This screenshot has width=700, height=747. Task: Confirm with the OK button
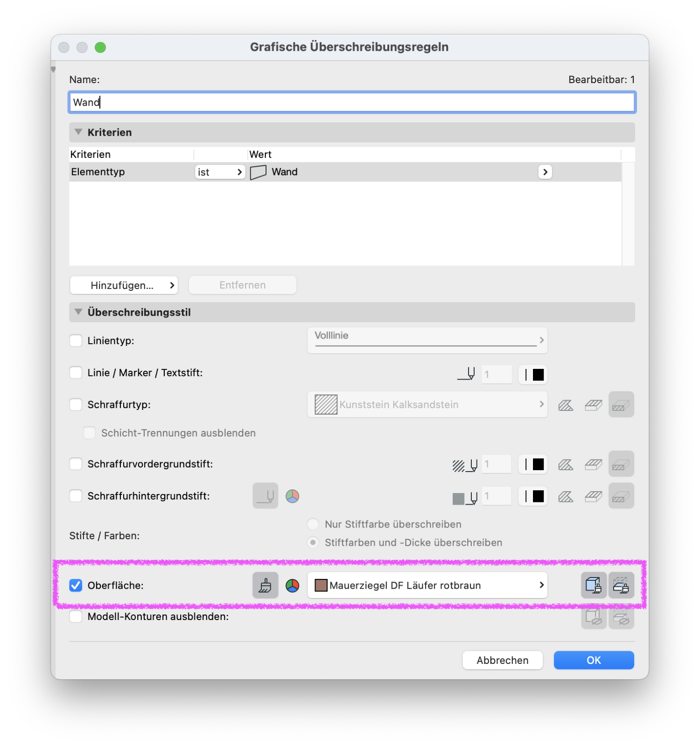coord(594,660)
